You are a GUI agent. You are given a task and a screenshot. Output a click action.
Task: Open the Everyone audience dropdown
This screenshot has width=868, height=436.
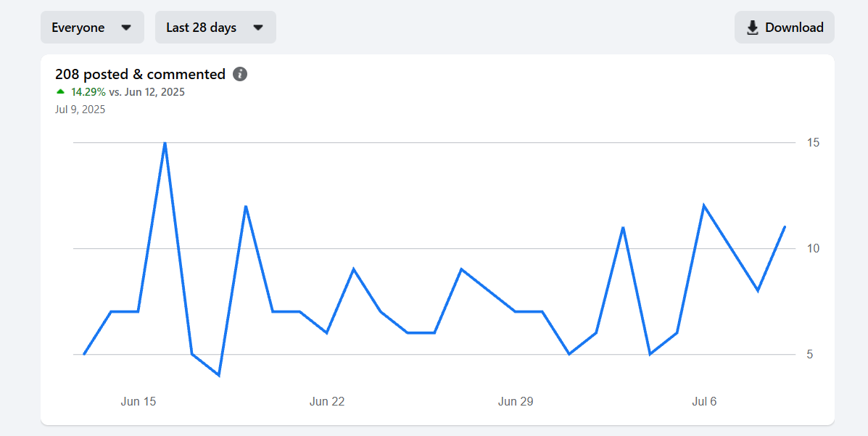click(92, 28)
